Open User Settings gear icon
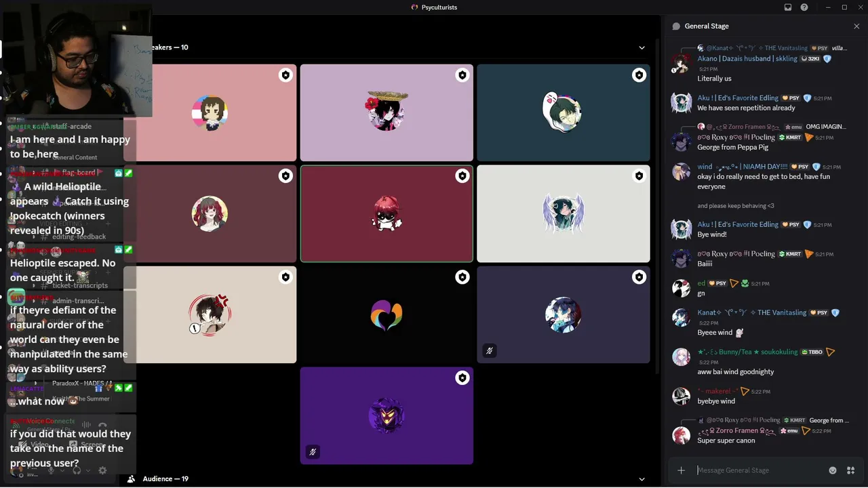The height and width of the screenshot is (488, 868). (102, 470)
